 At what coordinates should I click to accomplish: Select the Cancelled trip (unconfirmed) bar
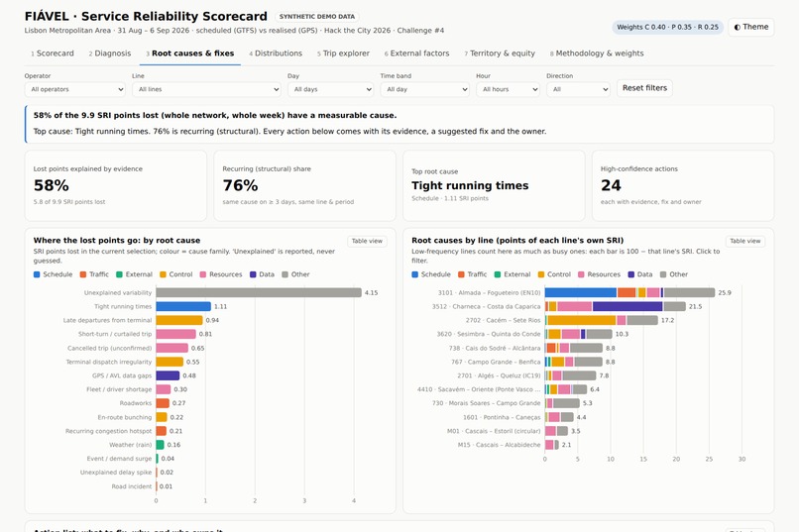[172, 348]
